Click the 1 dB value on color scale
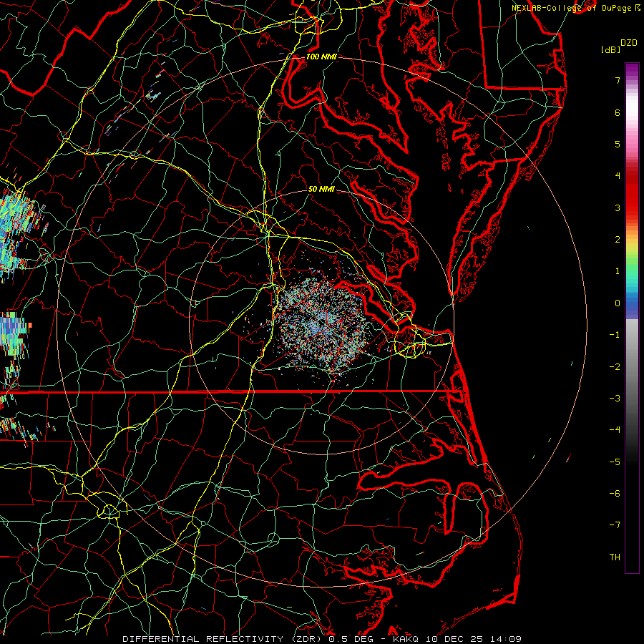Image resolution: width=644 pixels, height=644 pixels. (618, 271)
